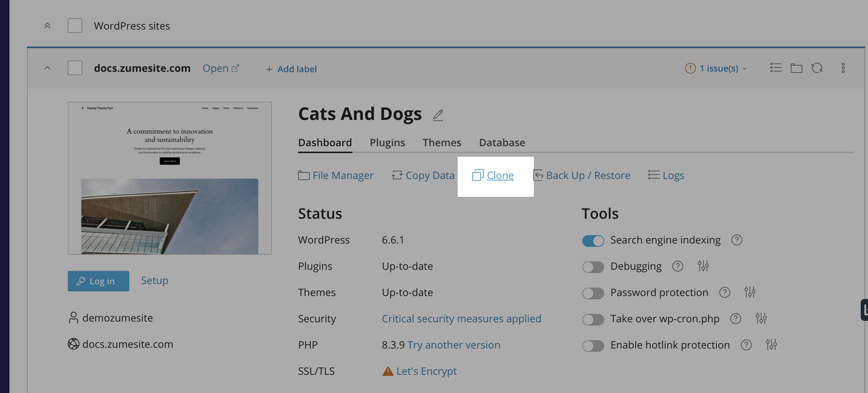Click the orange issue warning icon
The image size is (868, 393).
pos(691,68)
